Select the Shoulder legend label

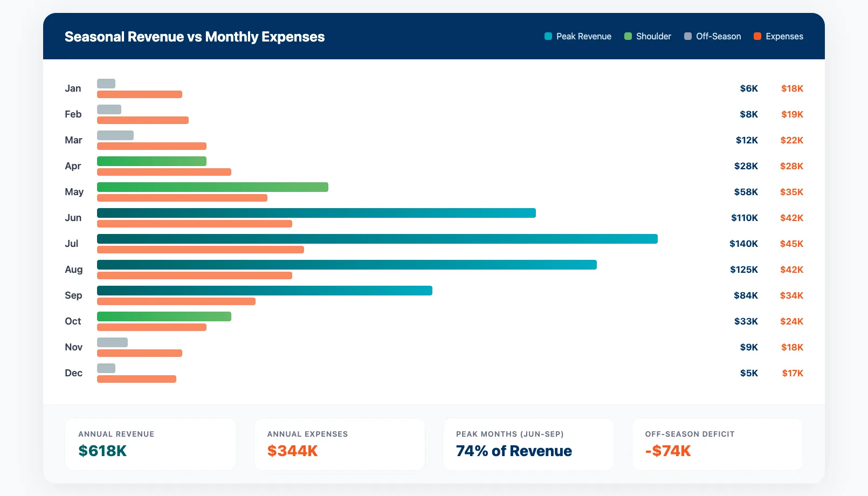[x=653, y=36]
